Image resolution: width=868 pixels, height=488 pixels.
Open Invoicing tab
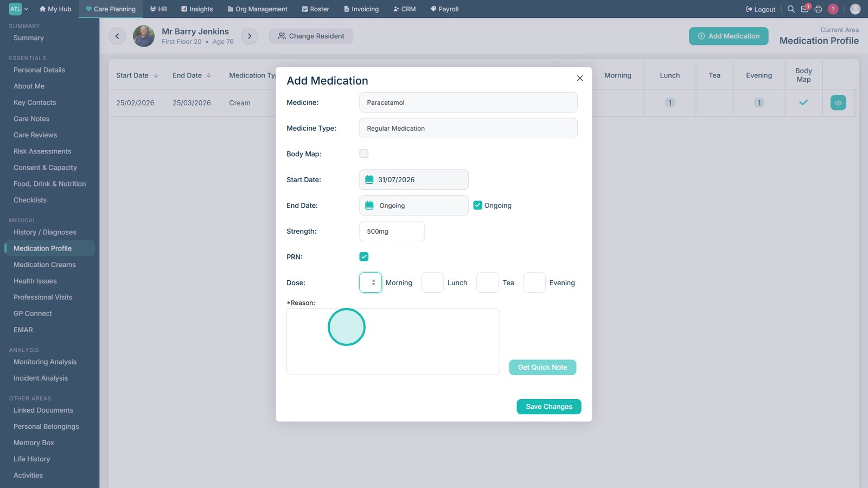361,9
